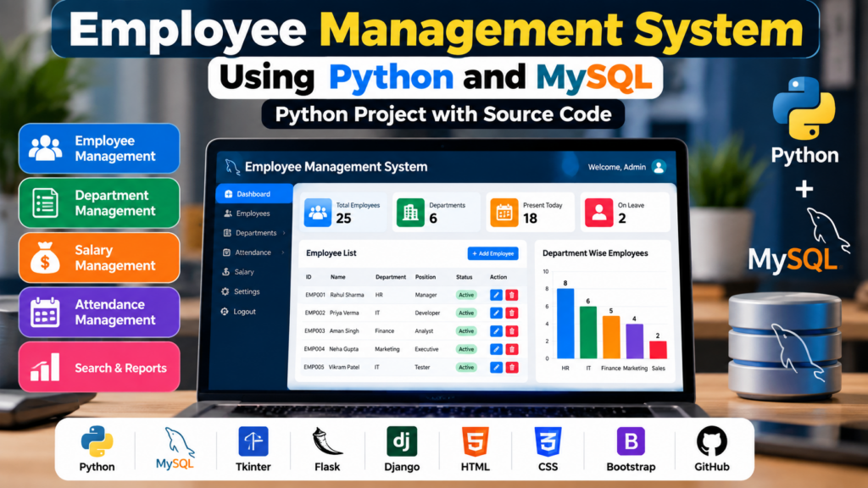The image size is (868, 488).
Task: Edit employee Priya Verma with pencil icon
Action: tap(496, 313)
